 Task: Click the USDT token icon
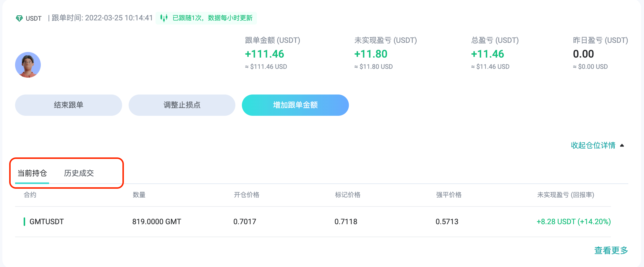tap(20, 18)
